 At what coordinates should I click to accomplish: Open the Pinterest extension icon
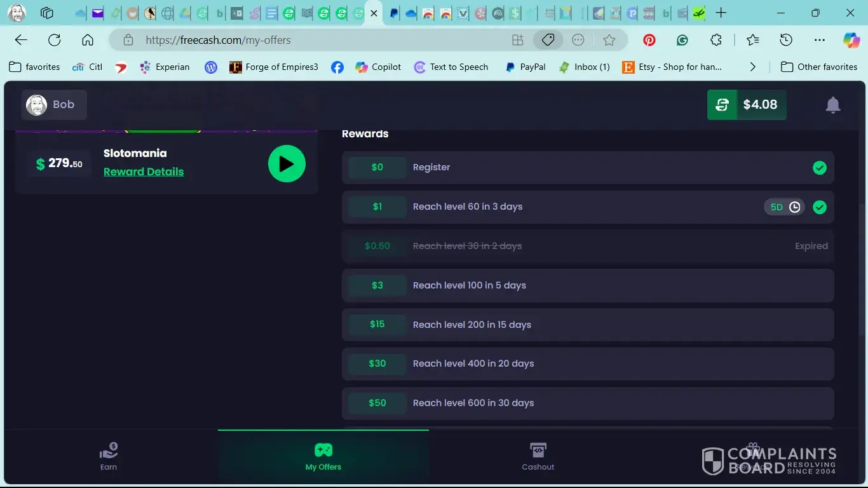pyautogui.click(x=649, y=40)
